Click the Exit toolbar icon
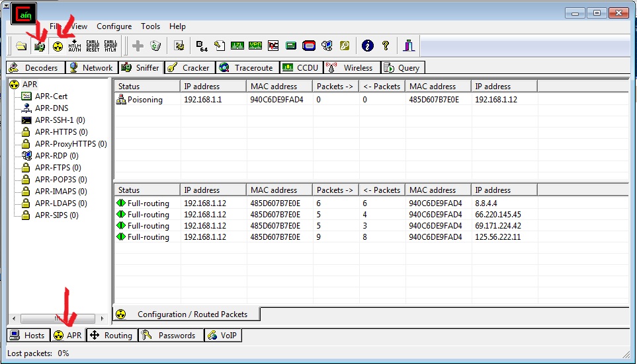 point(409,46)
